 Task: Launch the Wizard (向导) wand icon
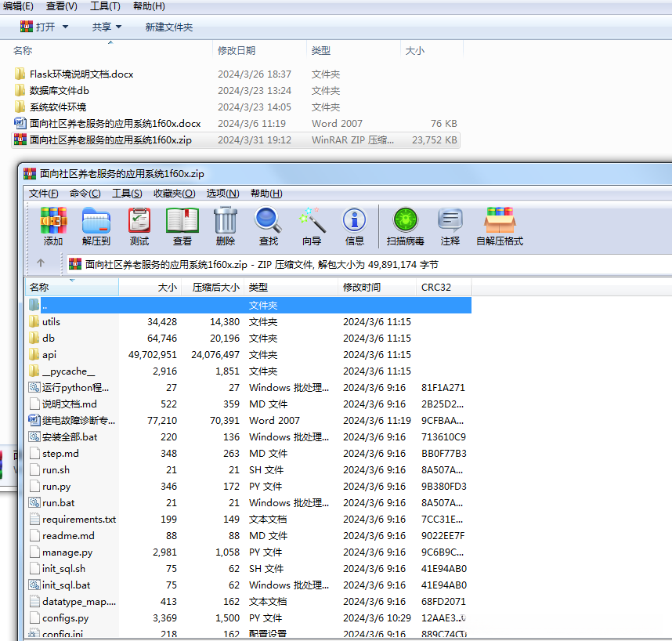pos(312,226)
